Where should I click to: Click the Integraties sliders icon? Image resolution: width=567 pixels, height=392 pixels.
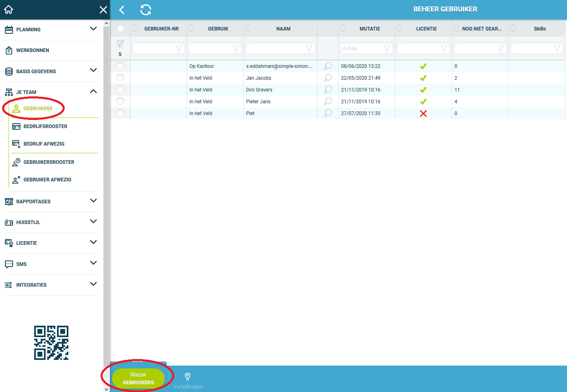(9, 285)
